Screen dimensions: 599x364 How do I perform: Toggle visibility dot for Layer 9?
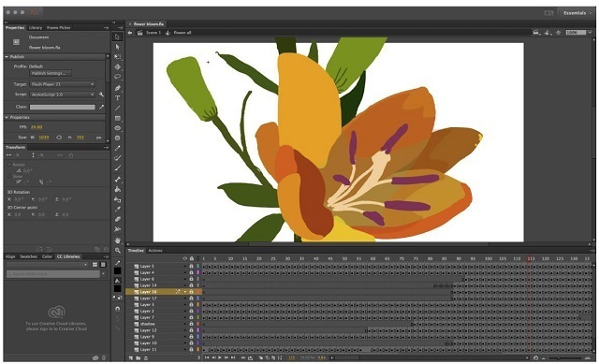(x=185, y=337)
